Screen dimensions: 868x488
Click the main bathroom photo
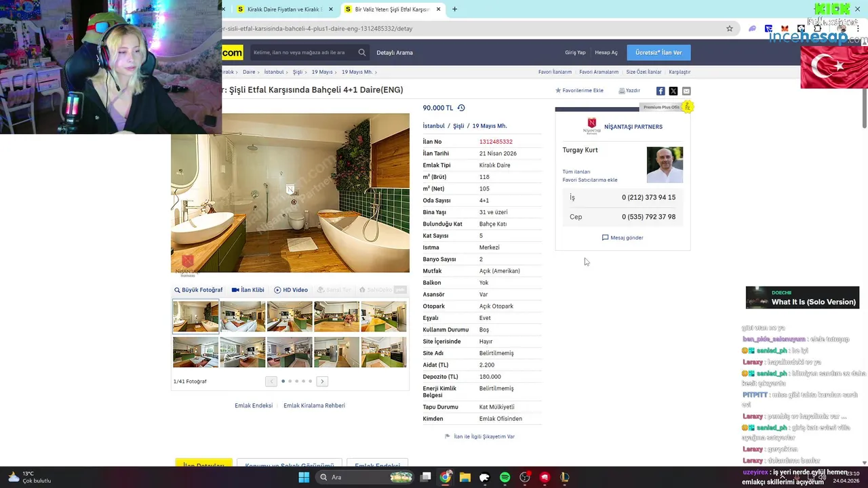[290, 193]
